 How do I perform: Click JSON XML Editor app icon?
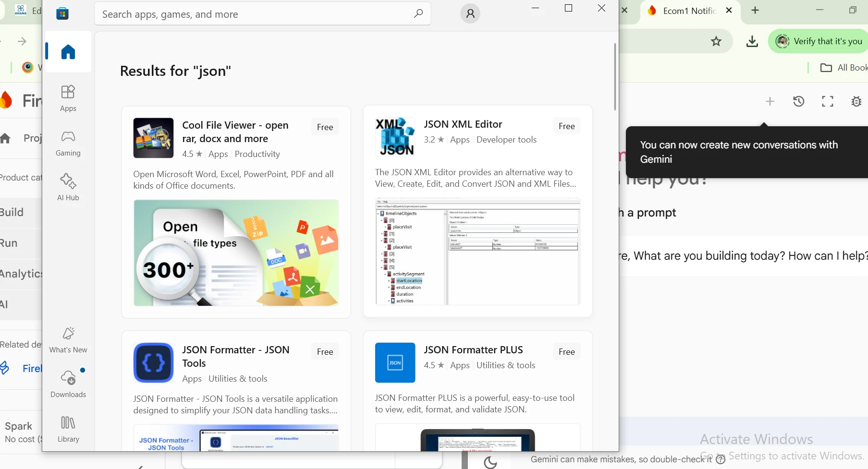(x=395, y=137)
